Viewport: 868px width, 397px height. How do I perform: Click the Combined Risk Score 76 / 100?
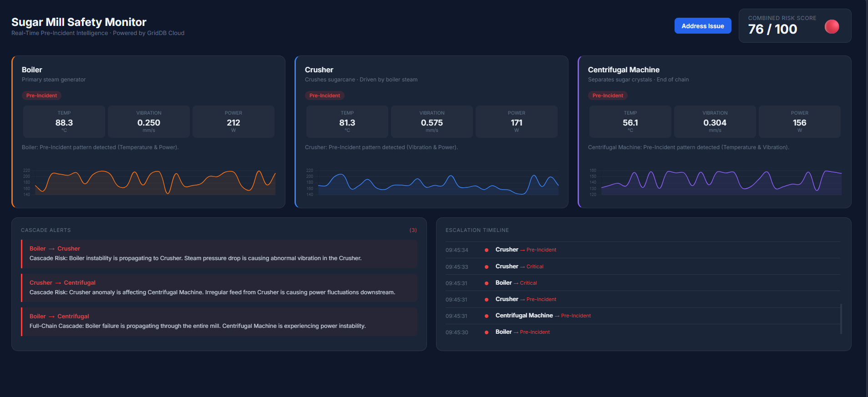click(x=772, y=29)
